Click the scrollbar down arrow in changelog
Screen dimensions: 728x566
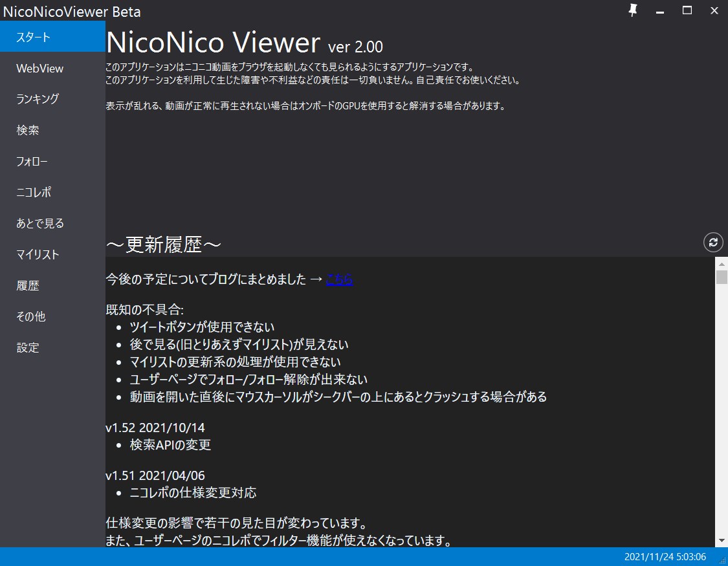tap(722, 541)
